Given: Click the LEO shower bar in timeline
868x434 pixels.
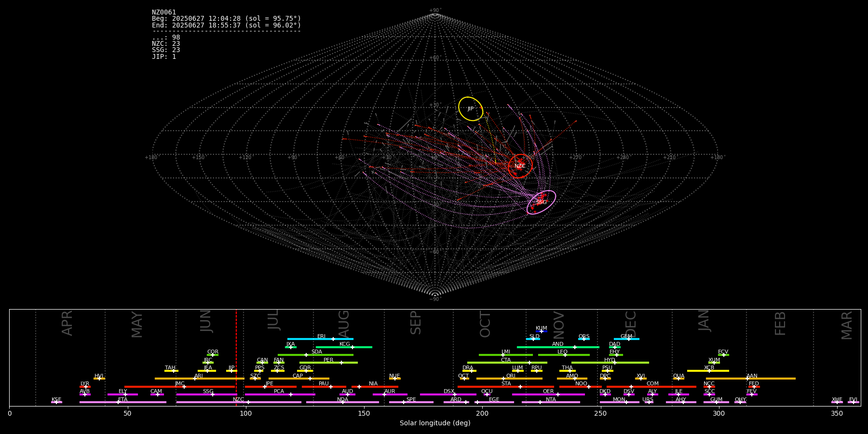Looking at the screenshot, I should [564, 355].
